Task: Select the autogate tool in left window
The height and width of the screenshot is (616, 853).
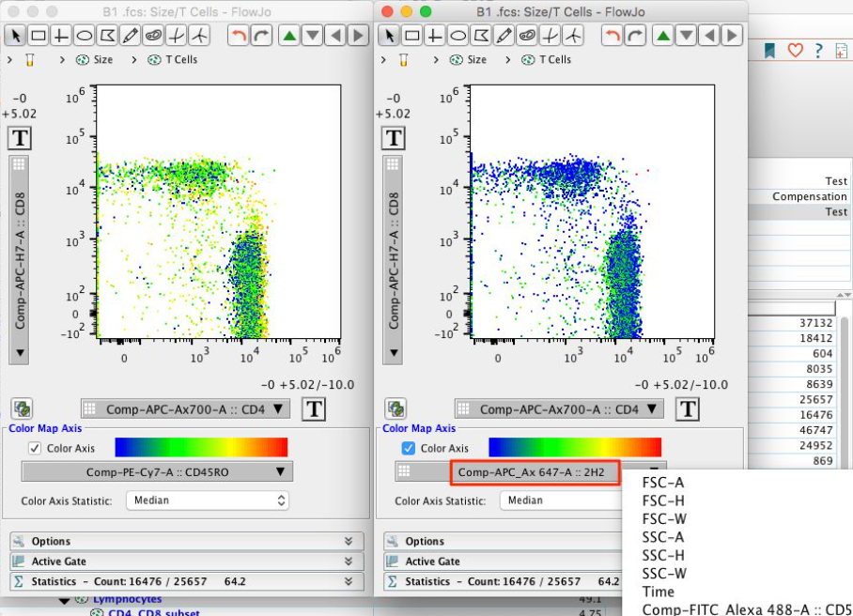Action: pos(153,36)
